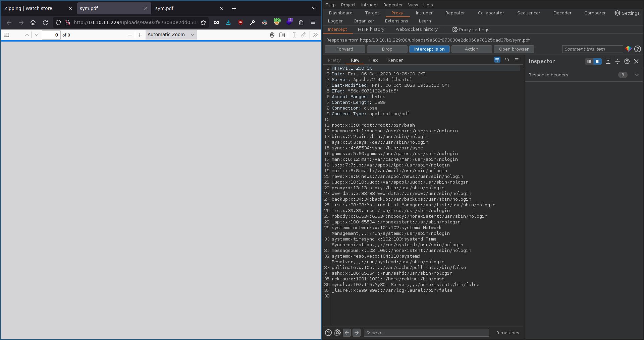Open the intercept help question icon
Viewport: 644px width, 340px height.
click(638, 49)
